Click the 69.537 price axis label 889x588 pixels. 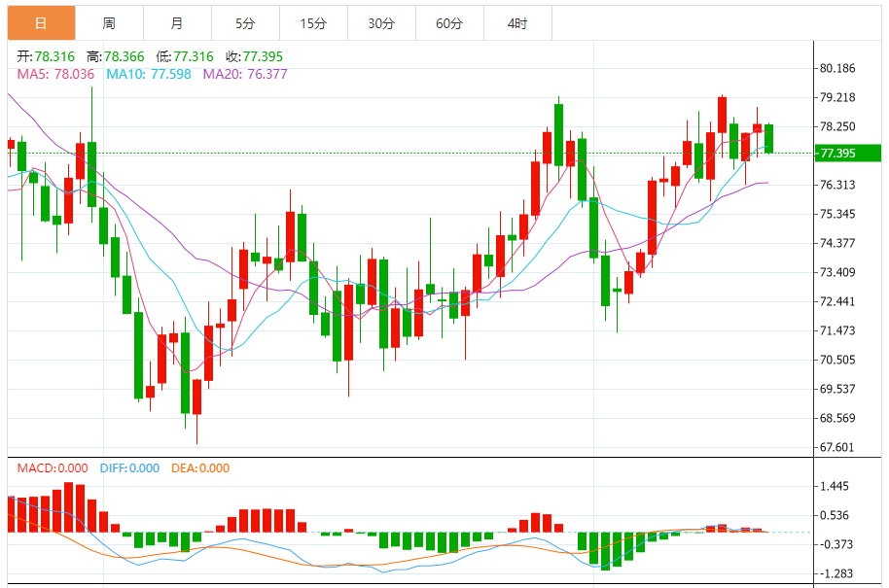coord(837,389)
